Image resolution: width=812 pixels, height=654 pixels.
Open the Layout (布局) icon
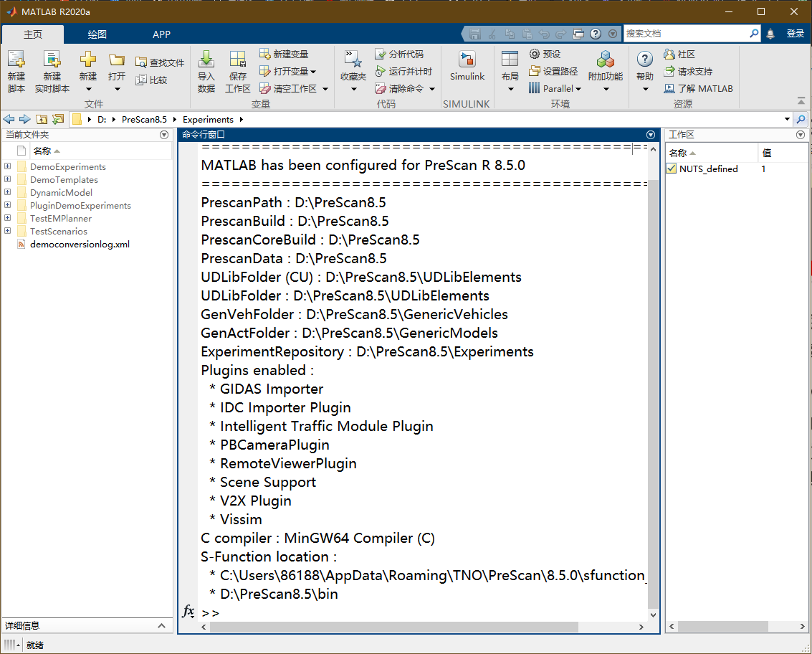click(510, 59)
